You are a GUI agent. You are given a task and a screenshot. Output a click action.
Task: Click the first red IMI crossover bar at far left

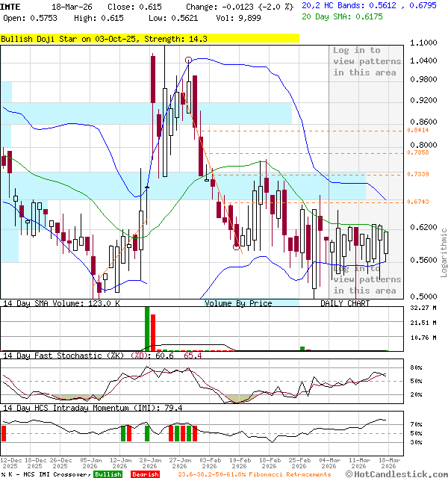click(x=3, y=433)
